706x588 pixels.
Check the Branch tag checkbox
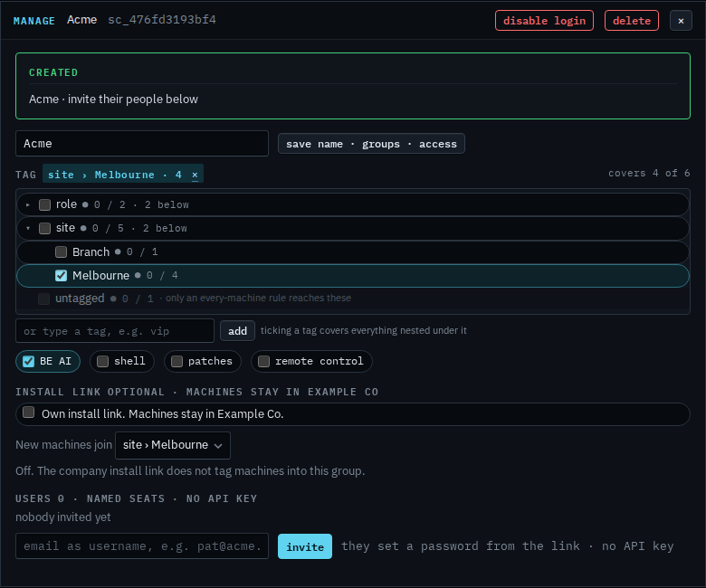[61, 252]
